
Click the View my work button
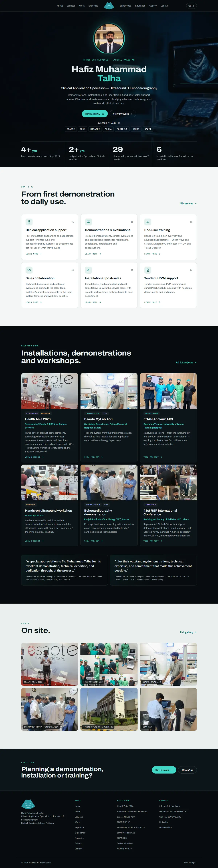pyautogui.click(x=123, y=114)
